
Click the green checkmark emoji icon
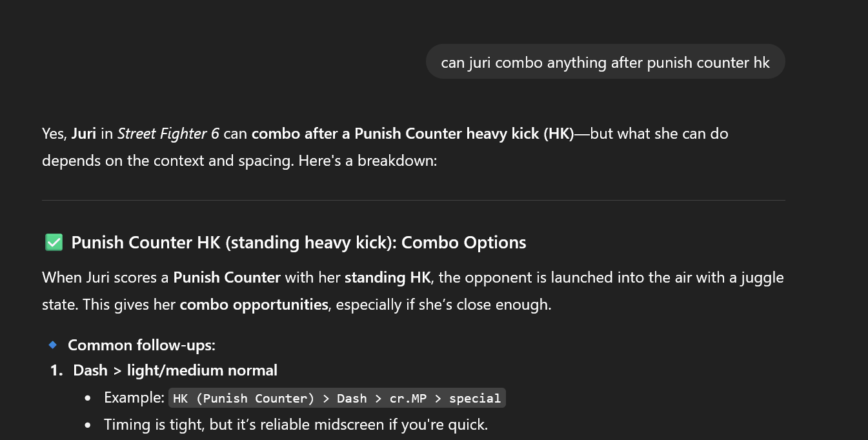54,243
